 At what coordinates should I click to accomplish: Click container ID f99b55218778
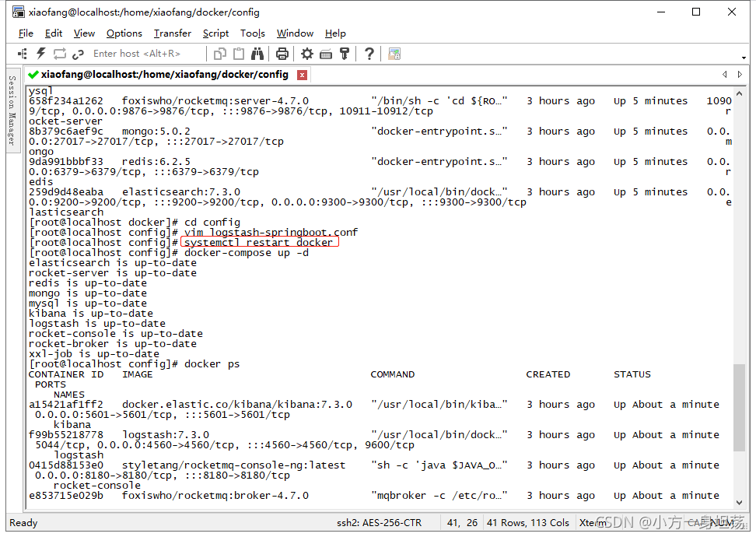tap(66, 435)
